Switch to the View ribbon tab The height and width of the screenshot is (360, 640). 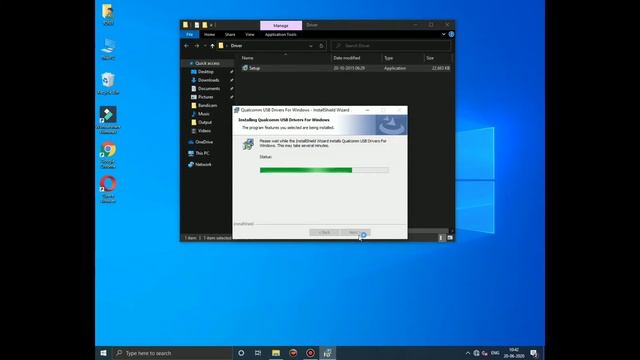250,34
